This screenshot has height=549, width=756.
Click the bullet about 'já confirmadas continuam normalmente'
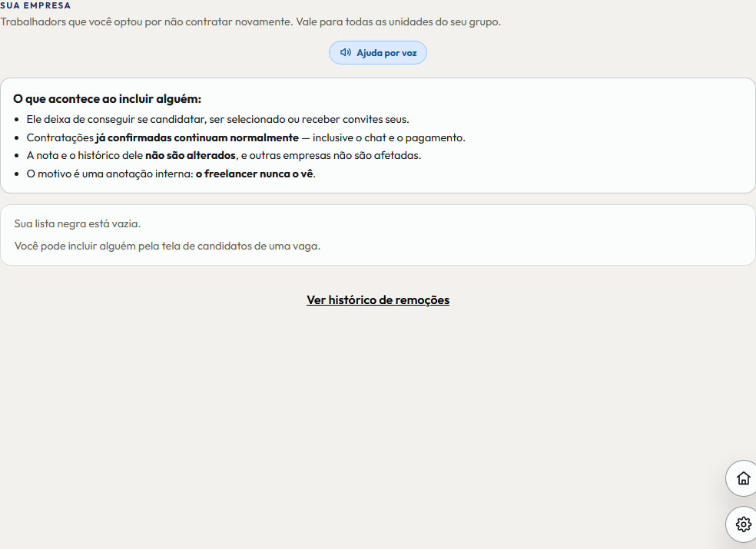tap(246, 137)
